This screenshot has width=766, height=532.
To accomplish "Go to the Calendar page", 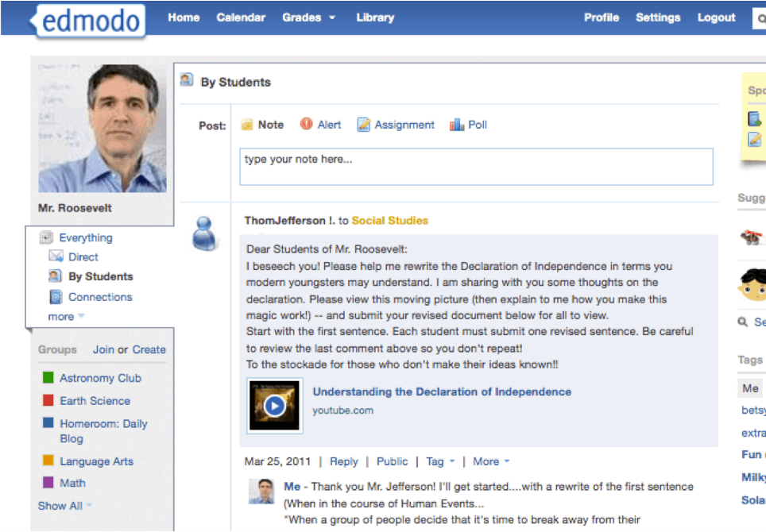I will click(x=241, y=17).
